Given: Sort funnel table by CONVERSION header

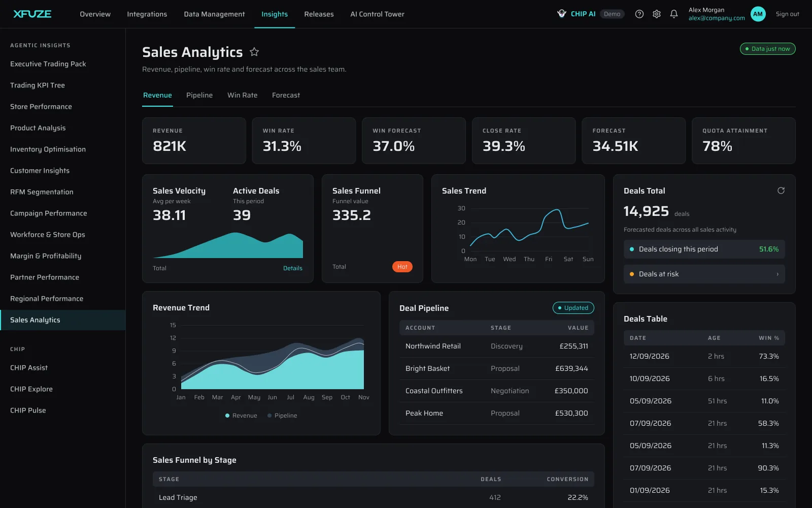Looking at the screenshot, I should (x=567, y=479).
